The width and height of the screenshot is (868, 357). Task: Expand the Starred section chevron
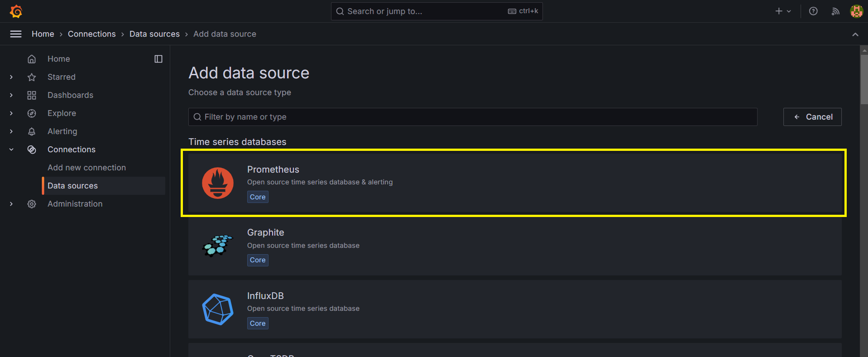[x=11, y=77]
